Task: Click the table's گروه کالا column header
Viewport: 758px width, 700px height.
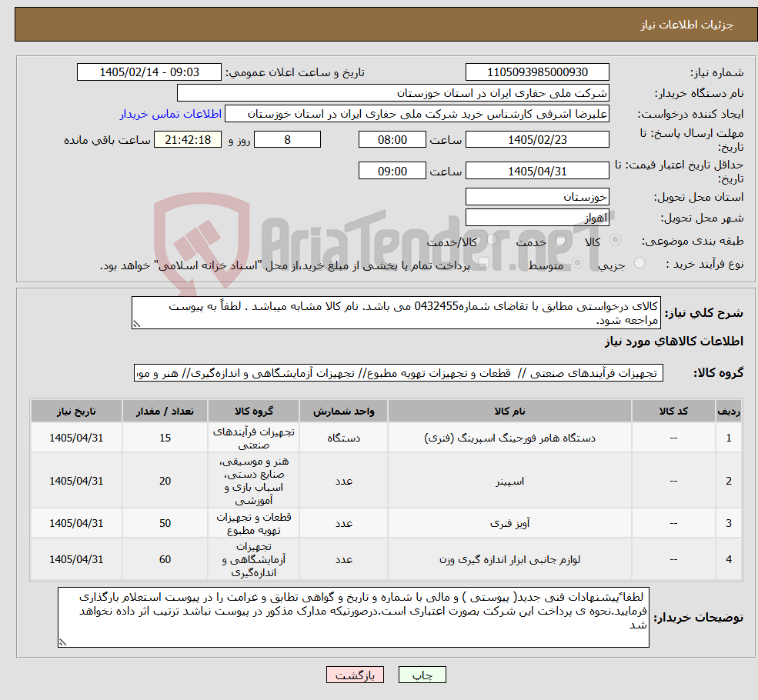Action: (254, 411)
